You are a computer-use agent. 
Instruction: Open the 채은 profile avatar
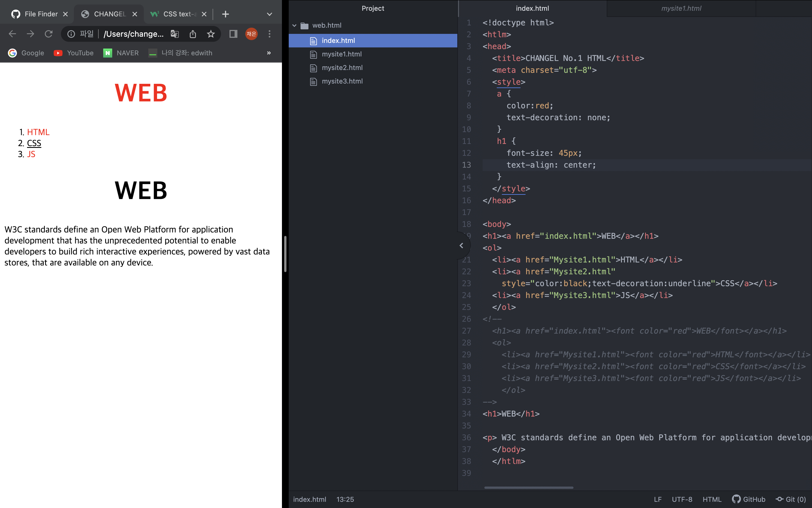point(251,34)
